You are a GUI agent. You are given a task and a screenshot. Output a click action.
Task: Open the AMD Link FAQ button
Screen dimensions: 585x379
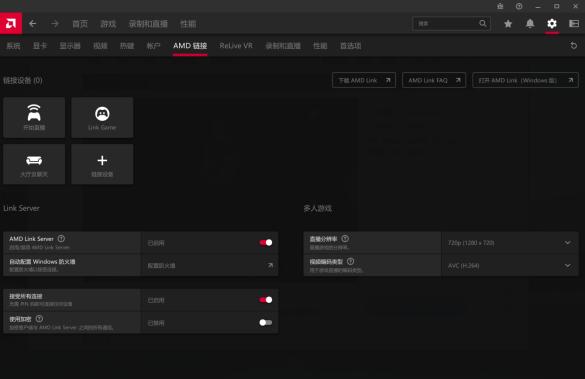434,80
